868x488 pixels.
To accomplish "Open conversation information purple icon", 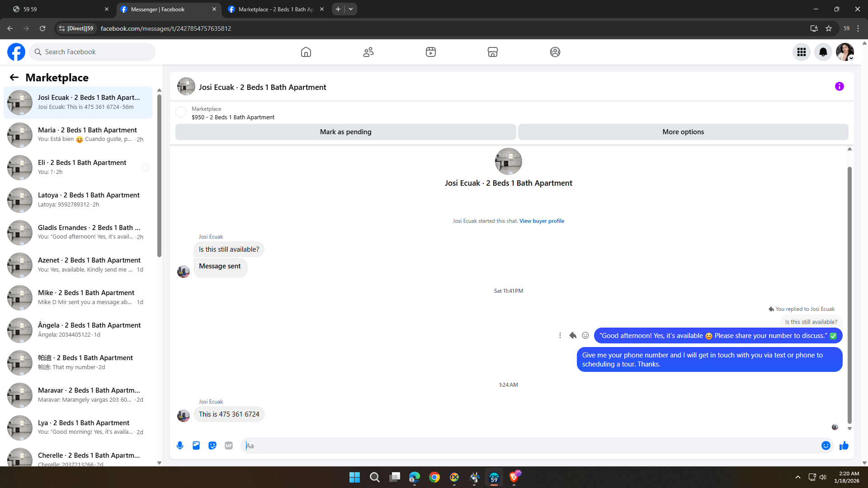I will tap(839, 86).
